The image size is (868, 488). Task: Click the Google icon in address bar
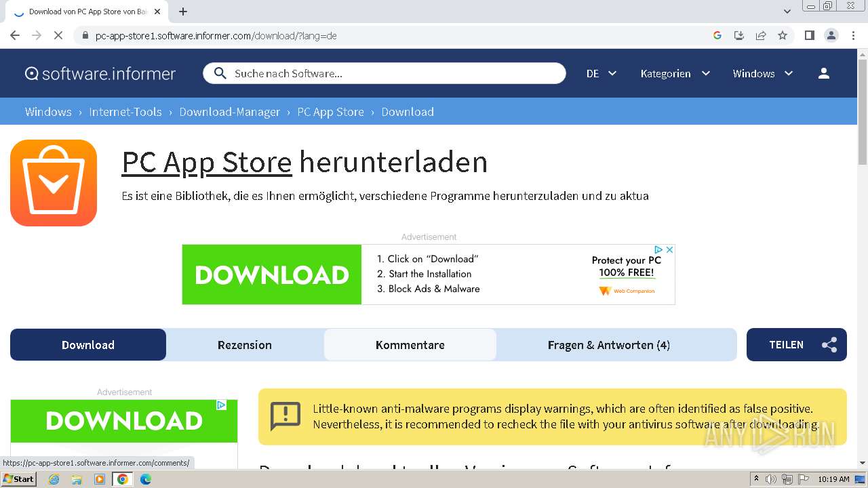point(717,35)
